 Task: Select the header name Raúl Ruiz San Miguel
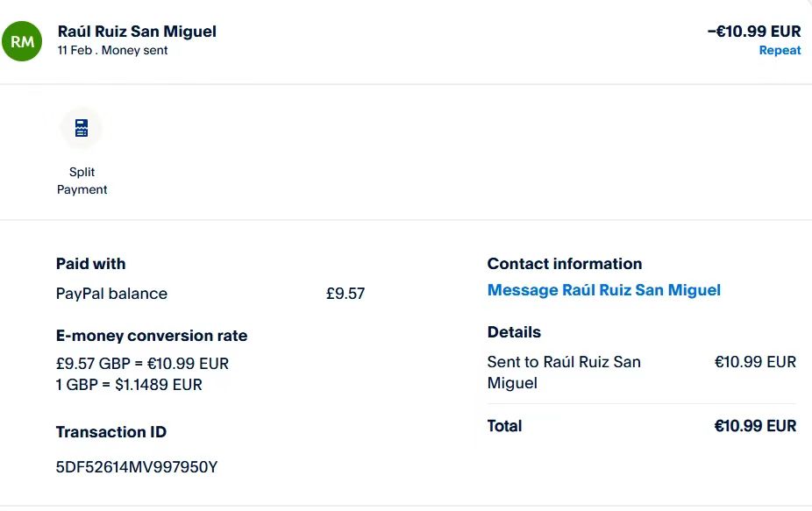pyautogui.click(x=137, y=32)
